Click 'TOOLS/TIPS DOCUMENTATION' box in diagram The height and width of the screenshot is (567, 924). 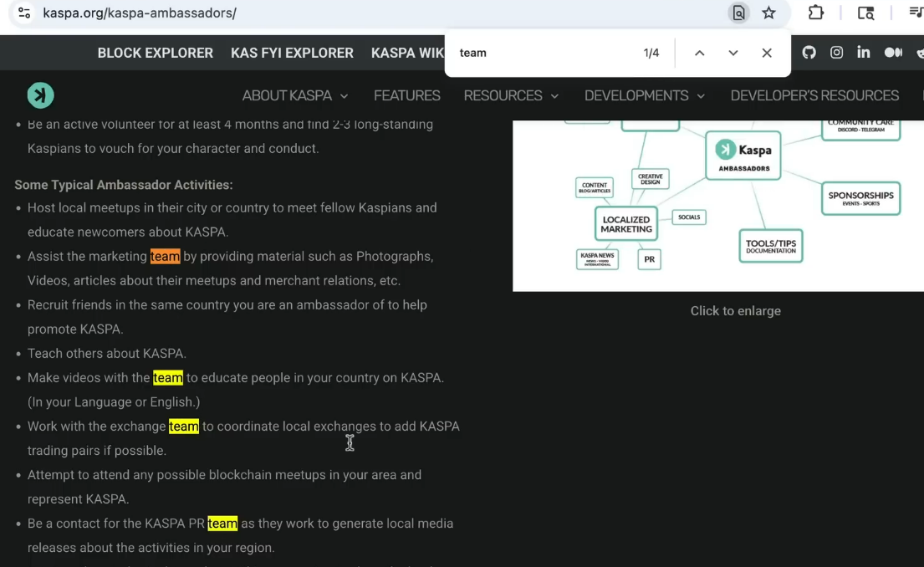point(771,246)
